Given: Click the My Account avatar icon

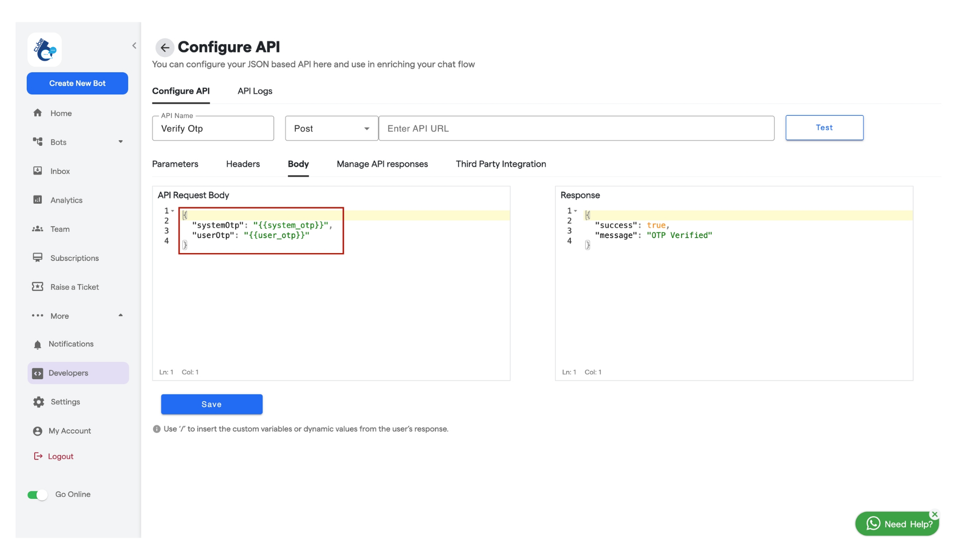Looking at the screenshot, I should pyautogui.click(x=37, y=431).
